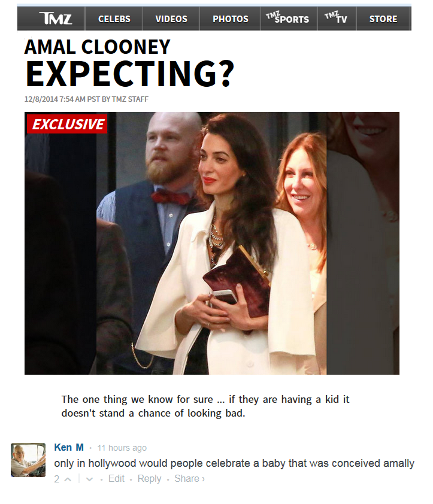433x504 pixels.
Task: Upvote Ken M's comment with the up arrow
Action: point(68,479)
